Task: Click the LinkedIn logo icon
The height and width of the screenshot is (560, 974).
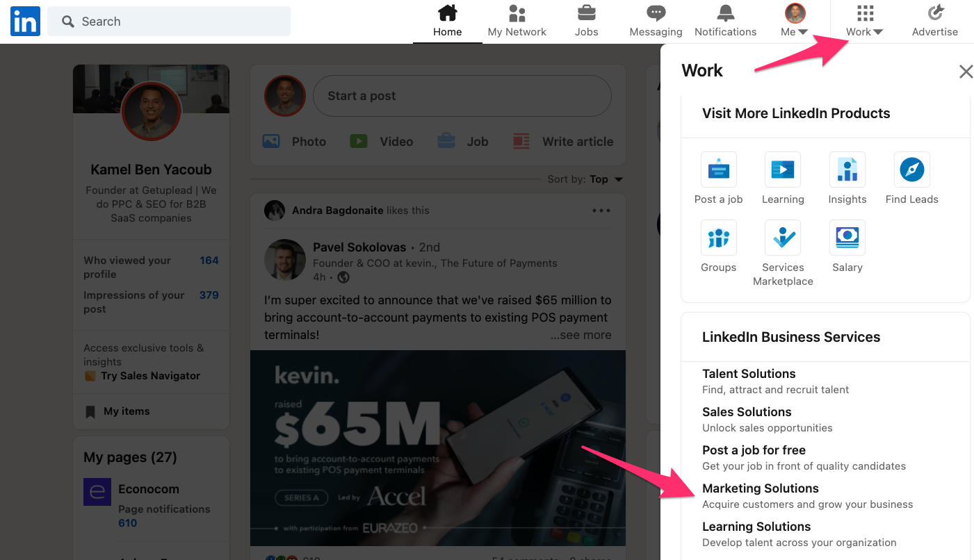Action: click(25, 22)
